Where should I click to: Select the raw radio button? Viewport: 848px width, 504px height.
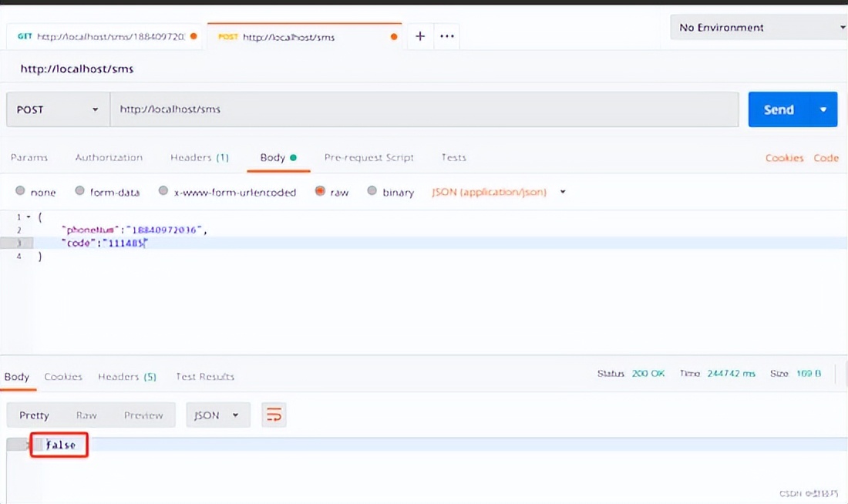(320, 190)
